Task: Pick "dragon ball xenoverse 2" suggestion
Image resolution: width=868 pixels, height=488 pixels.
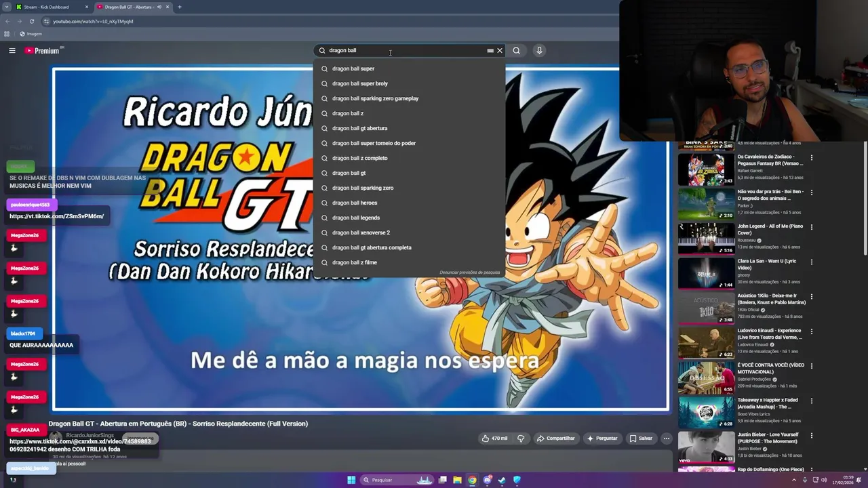Action: coord(409,232)
